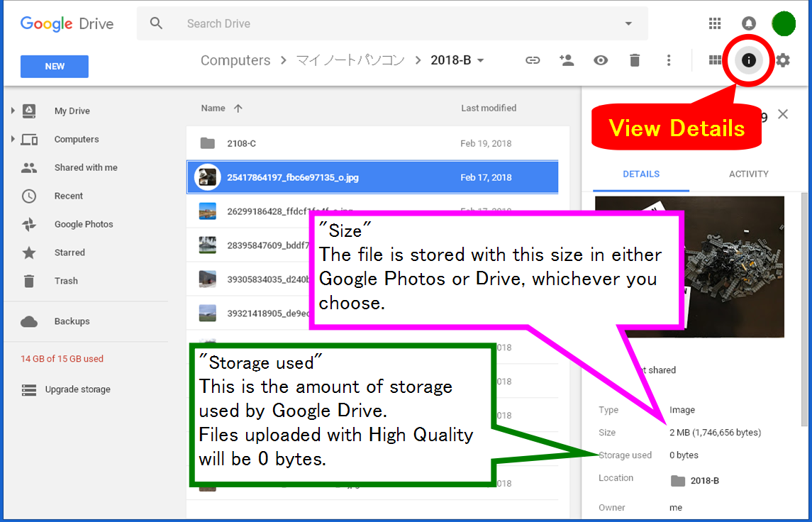This screenshot has height=522, width=812.
Task: Go to Computers breadcrumb
Action: click(235, 60)
